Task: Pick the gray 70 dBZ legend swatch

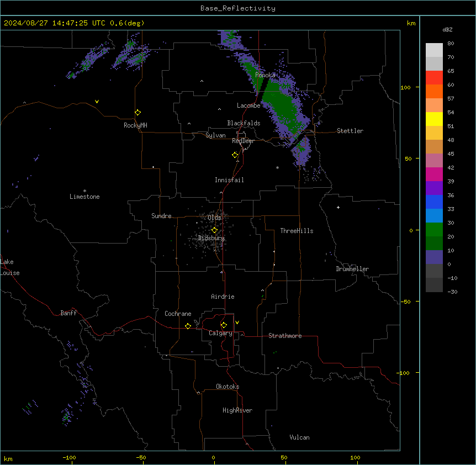Action: coord(434,64)
